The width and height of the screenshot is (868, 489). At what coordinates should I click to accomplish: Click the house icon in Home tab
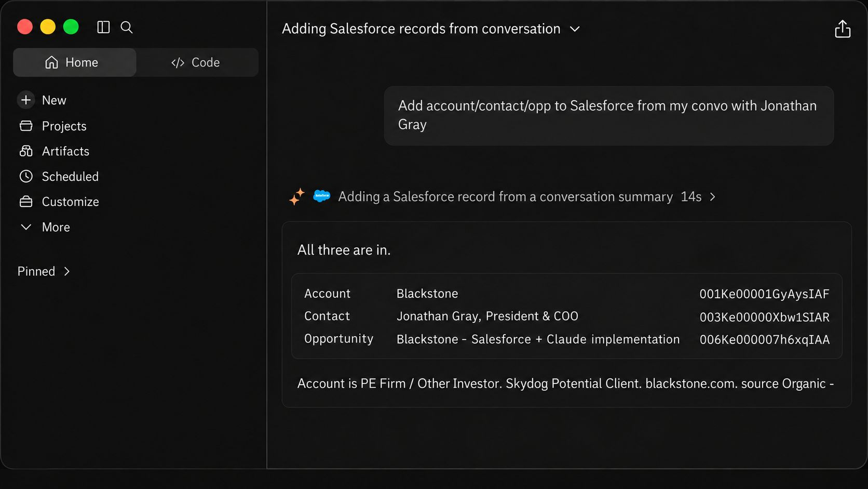click(51, 62)
